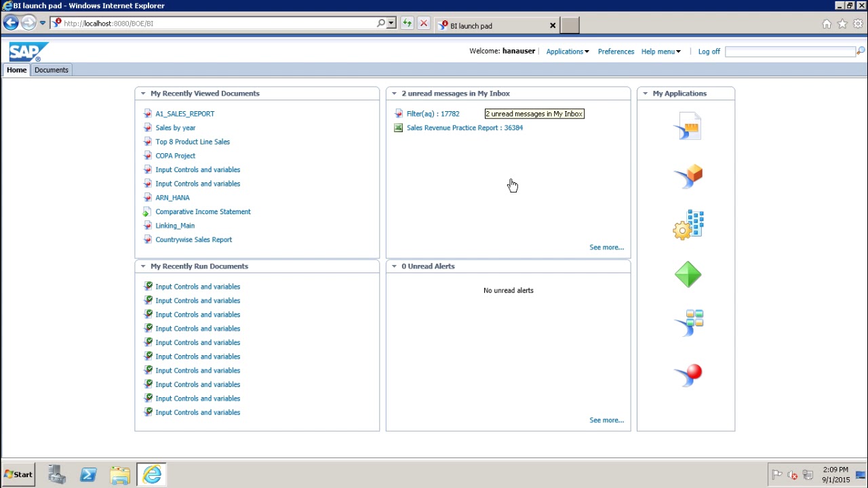This screenshot has height=488, width=868.
Task: Click the address bar search magnifier
Action: coord(381,23)
